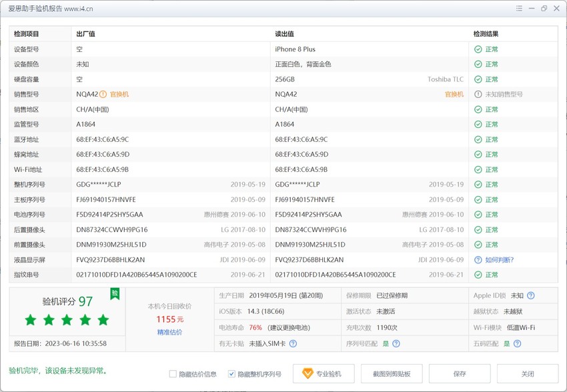The image size is (567, 392).
Task: Uncheck the 隐藏整机序列号 checkbox
Action: [231, 374]
